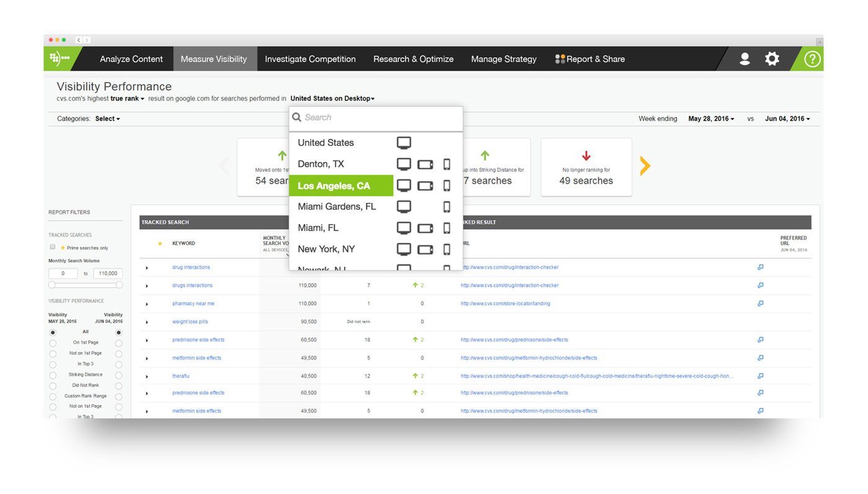
Task: Select mobile phone icon for Denton, TX
Action: coord(446,164)
